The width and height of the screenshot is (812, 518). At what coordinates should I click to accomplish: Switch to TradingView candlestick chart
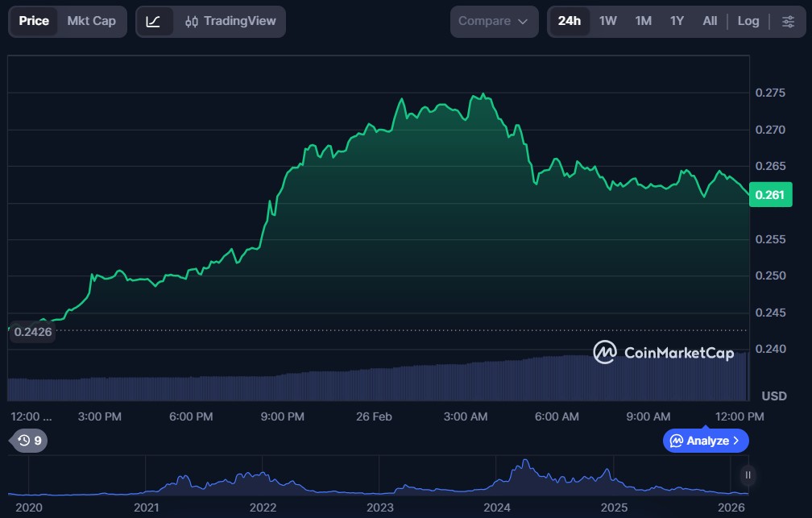pyautogui.click(x=230, y=22)
